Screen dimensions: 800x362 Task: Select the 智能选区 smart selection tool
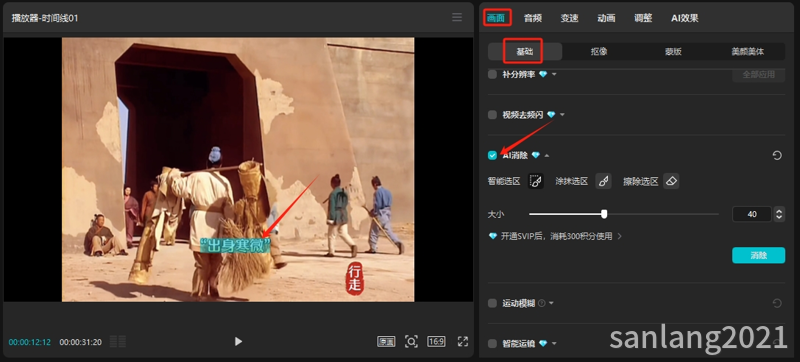click(x=535, y=181)
